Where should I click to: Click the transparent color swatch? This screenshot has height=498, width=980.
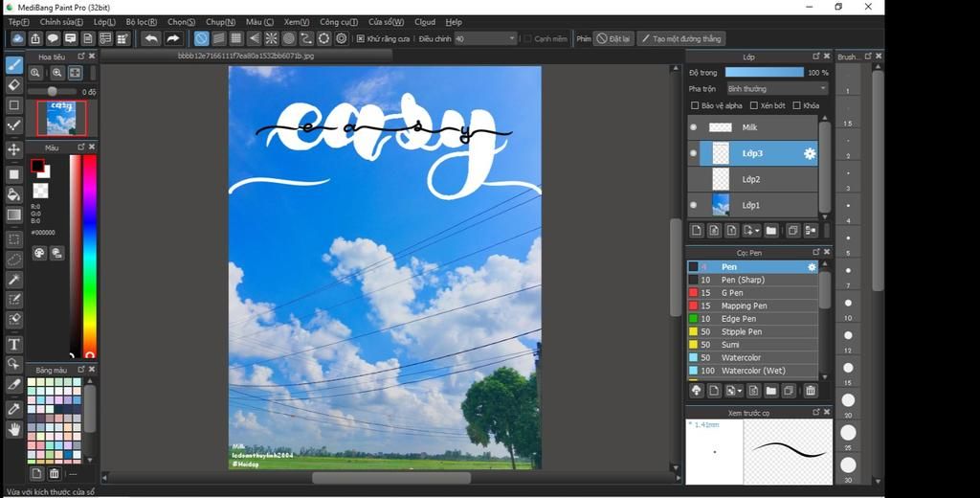click(x=40, y=190)
